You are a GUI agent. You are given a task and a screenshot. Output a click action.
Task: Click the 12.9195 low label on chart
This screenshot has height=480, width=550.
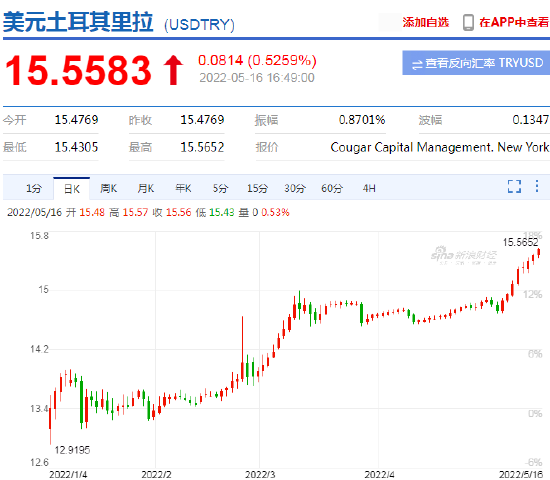[72, 450]
